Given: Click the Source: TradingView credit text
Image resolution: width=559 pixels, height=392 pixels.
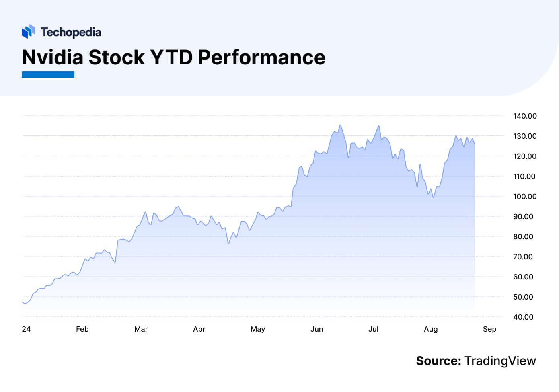Looking at the screenshot, I should pyautogui.click(x=476, y=361).
